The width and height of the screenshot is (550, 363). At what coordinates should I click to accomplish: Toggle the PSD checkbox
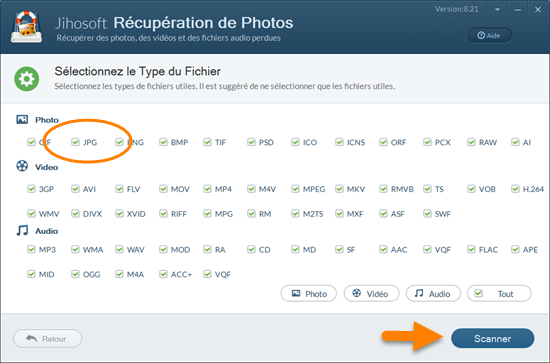[x=251, y=142]
